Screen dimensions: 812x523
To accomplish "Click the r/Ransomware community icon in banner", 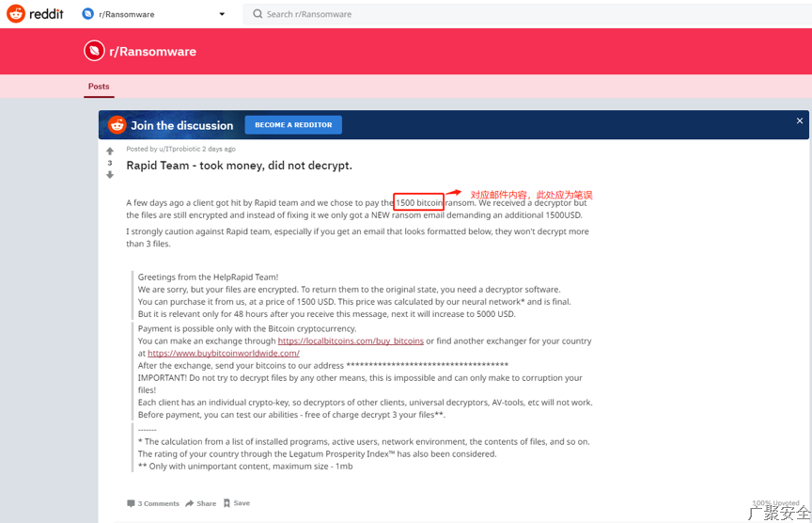I will 94,51.
